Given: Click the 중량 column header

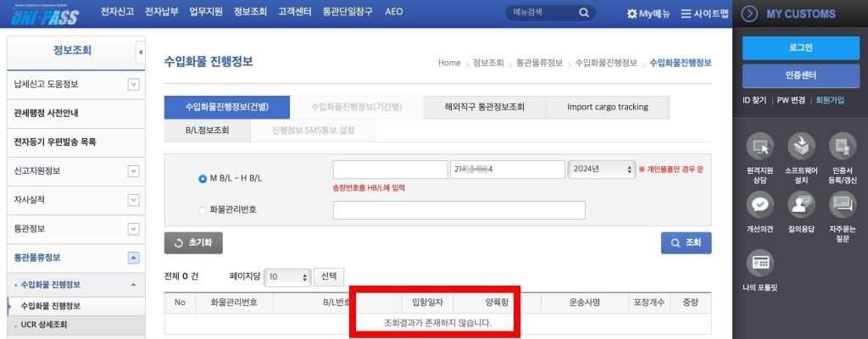Looking at the screenshot, I should click(x=690, y=303).
